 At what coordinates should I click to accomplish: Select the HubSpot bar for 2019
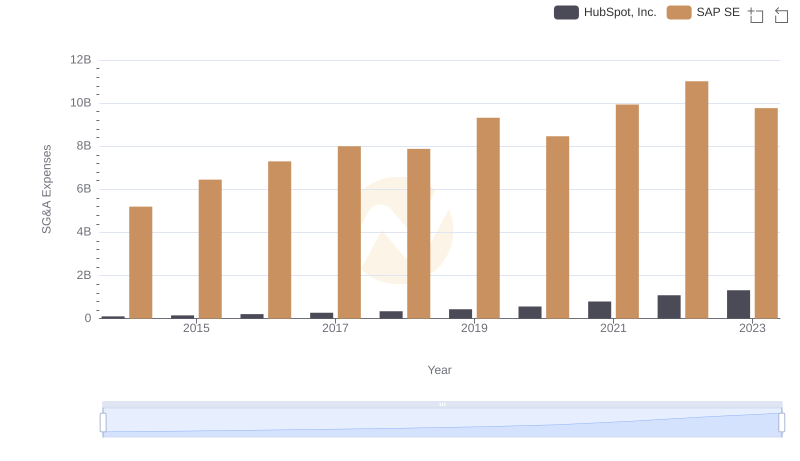(461, 314)
